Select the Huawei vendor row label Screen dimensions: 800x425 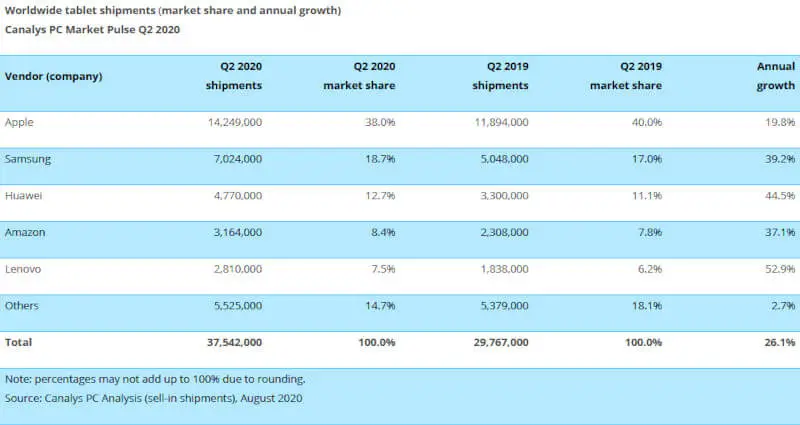pos(24,196)
